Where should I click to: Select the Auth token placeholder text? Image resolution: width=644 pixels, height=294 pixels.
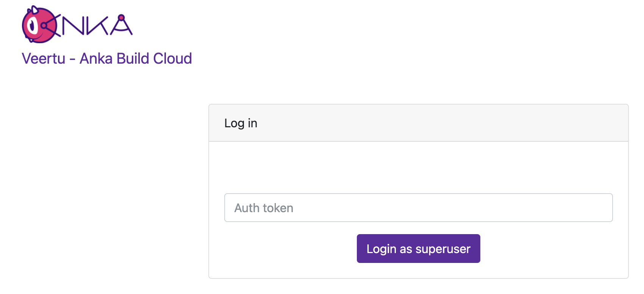(x=264, y=208)
